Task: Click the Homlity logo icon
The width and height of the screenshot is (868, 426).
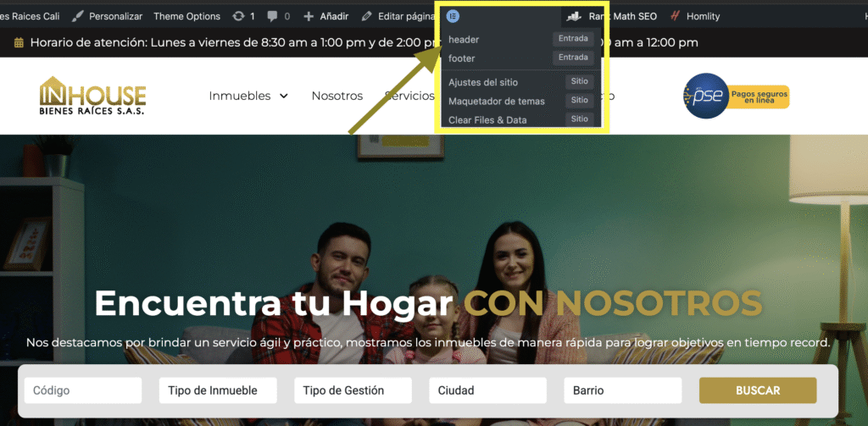Action: 675,16
